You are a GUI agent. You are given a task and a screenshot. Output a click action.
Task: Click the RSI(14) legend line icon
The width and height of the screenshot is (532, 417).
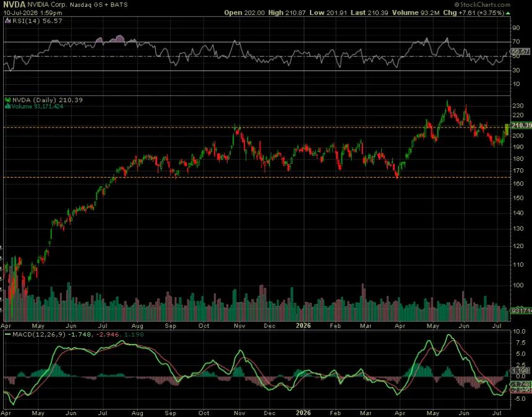pos(9,20)
